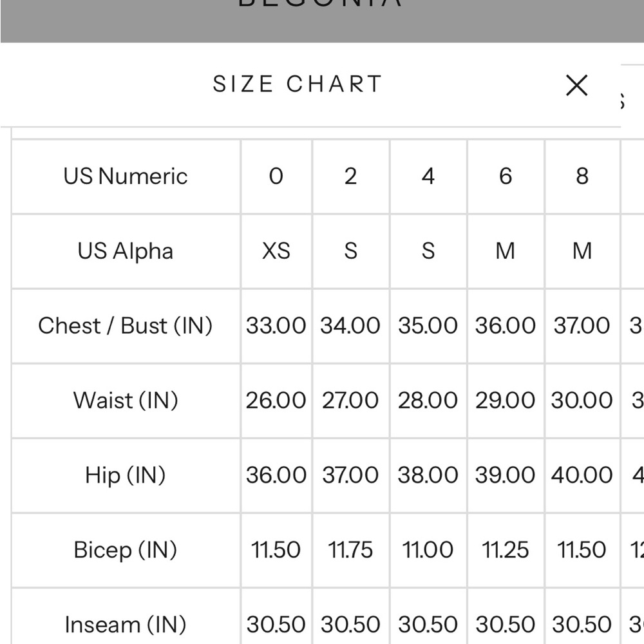Click the 29.00 waist measurement cell
Screen dimensions: 644x644
[506, 401]
